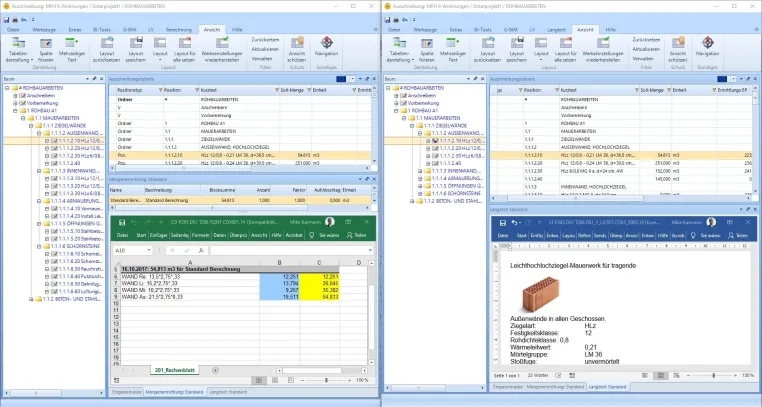Click the save icon in embedded Excel
The image size is (762, 407).
click(x=122, y=222)
